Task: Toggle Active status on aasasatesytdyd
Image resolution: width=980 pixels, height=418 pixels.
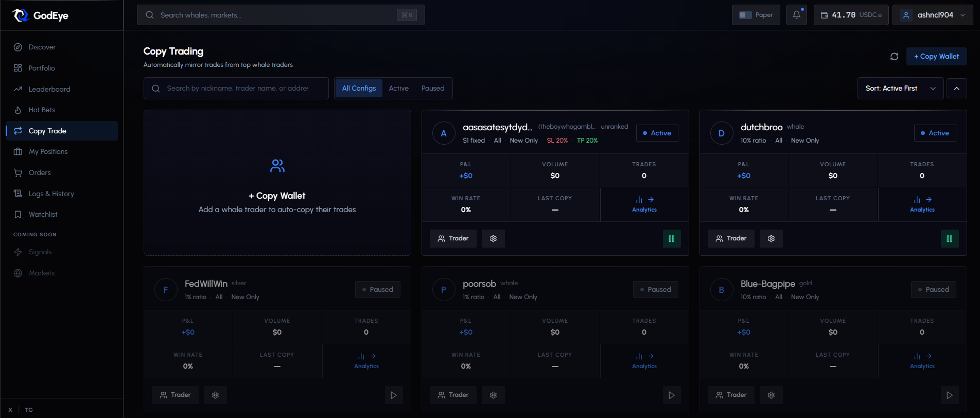Action: pos(657,133)
